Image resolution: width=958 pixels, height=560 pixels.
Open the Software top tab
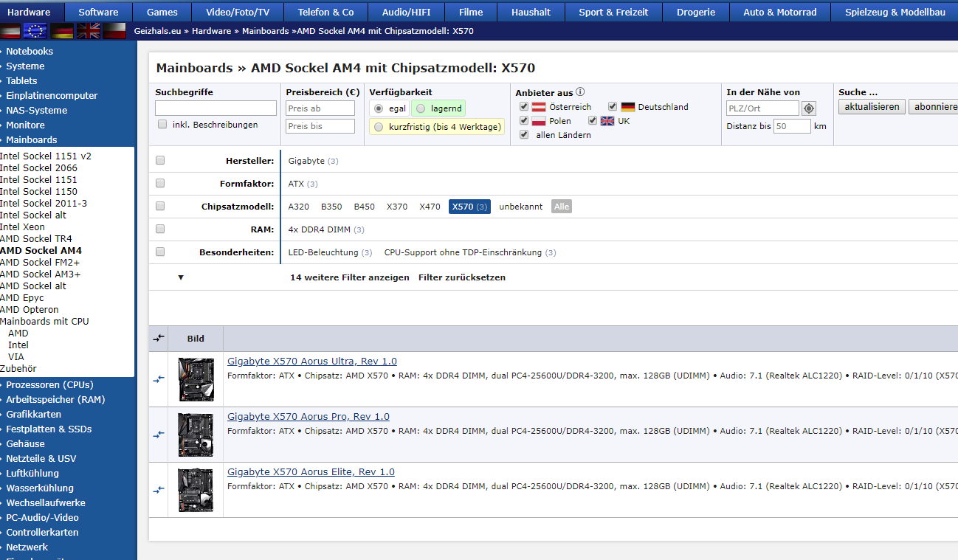pos(98,12)
